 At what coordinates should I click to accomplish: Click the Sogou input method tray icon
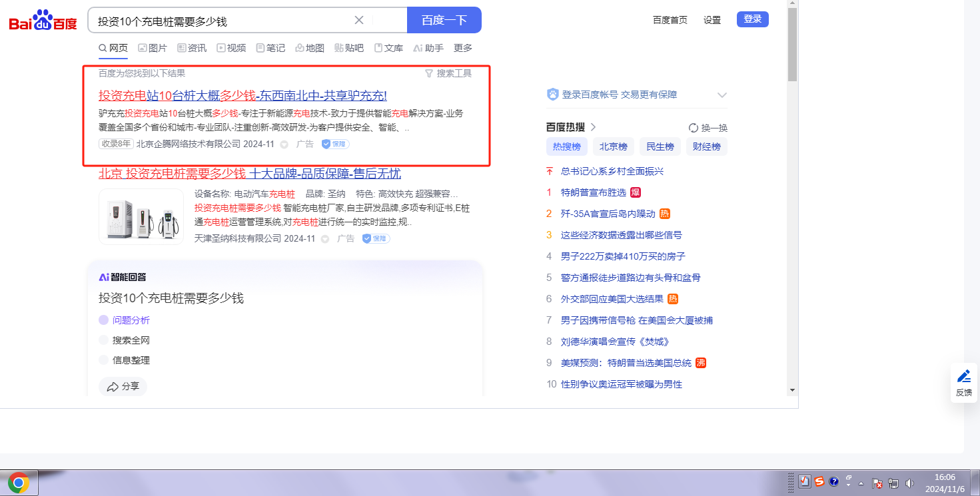[x=819, y=482]
